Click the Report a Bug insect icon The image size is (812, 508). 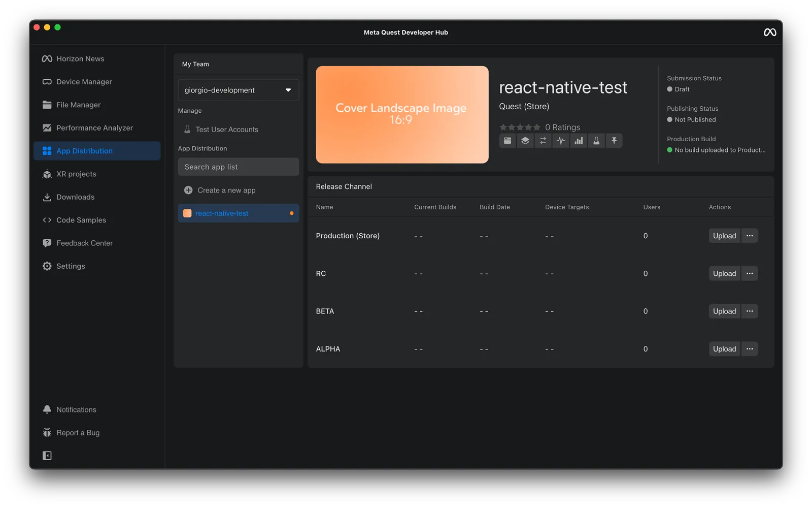point(47,433)
